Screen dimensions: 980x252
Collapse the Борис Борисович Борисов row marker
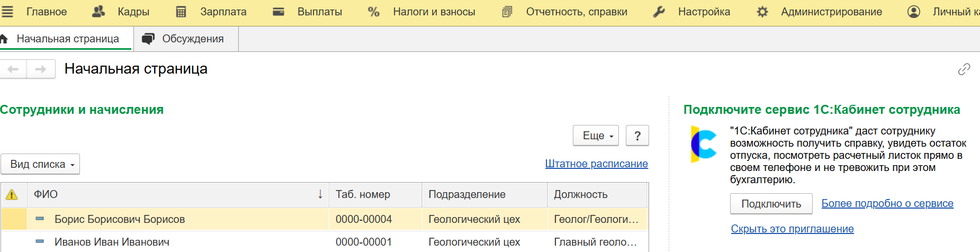pyautogui.click(x=40, y=219)
